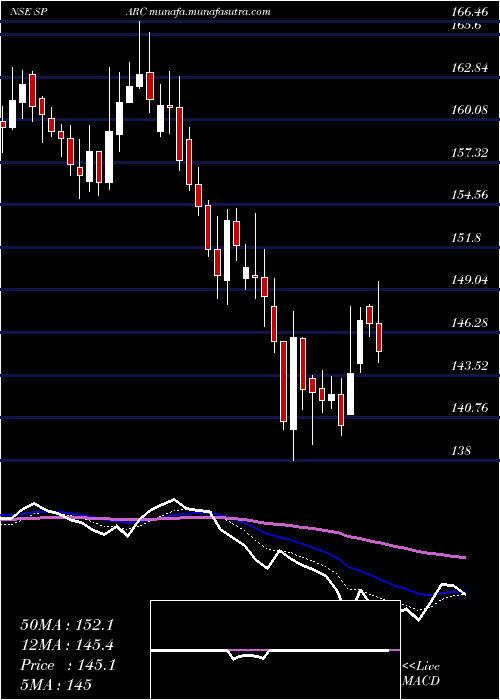
Task: Click the 50MA : 152.1 readout
Action: click(x=67, y=625)
